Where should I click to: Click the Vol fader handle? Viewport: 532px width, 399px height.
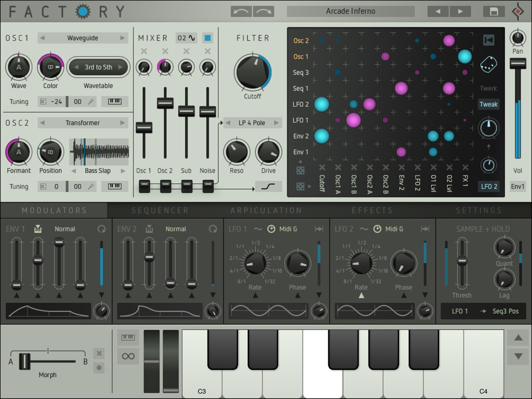[518, 63]
